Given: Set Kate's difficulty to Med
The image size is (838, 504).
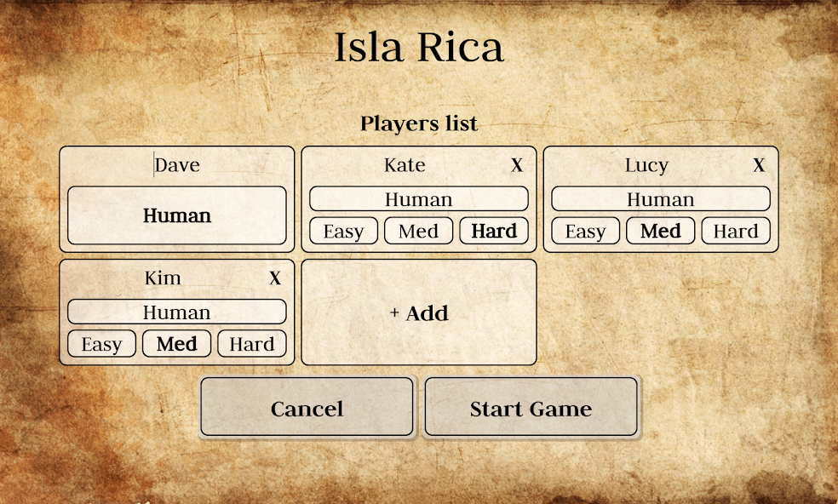Looking at the screenshot, I should (418, 230).
